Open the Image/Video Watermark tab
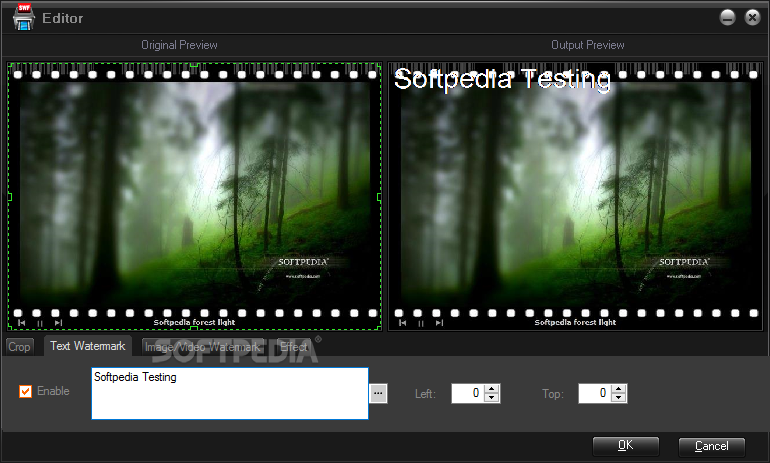770x463 pixels. pos(203,347)
